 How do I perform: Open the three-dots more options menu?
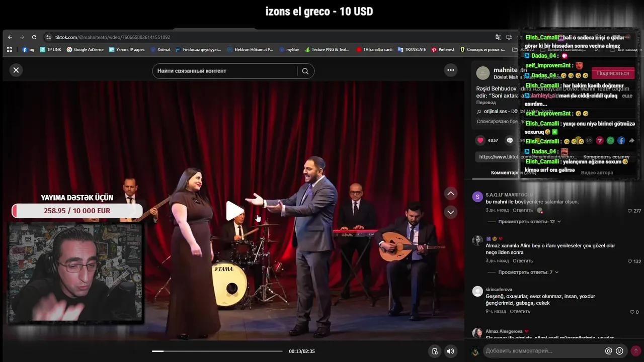pos(451,70)
